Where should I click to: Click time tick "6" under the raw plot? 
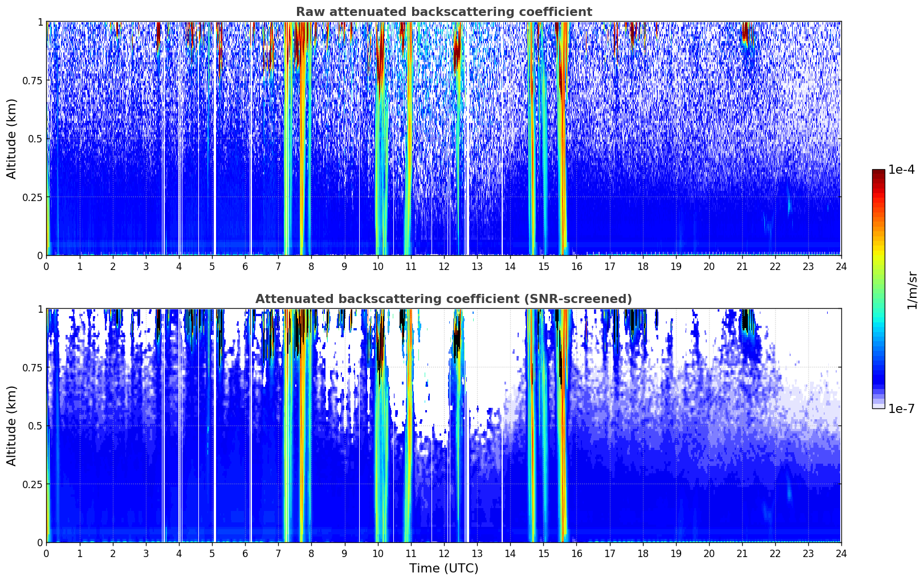click(245, 266)
